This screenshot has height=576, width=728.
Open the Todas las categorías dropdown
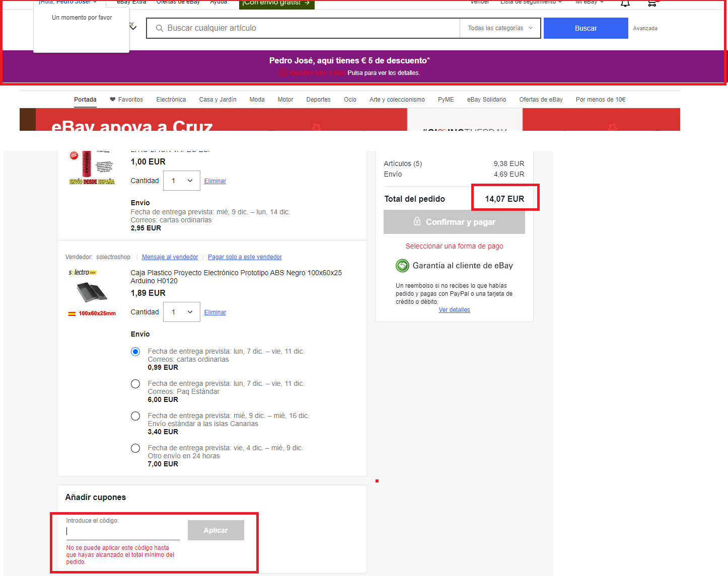[x=500, y=28]
